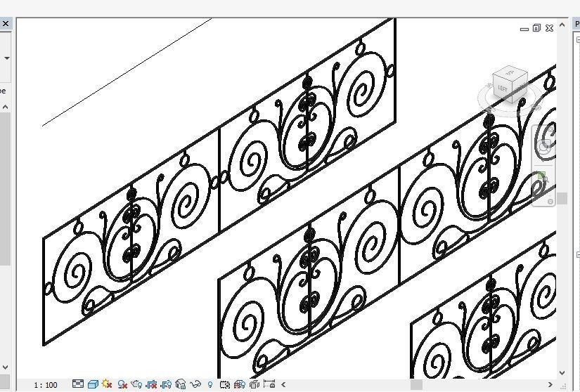Toggle Show Analytical Model icon
The height and width of the screenshot is (392, 580).
pos(240,384)
